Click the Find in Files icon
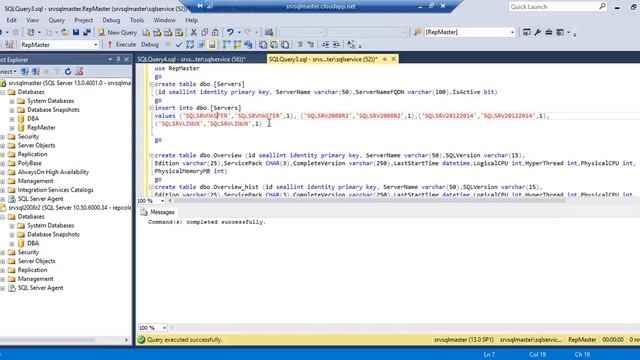 click(x=417, y=32)
